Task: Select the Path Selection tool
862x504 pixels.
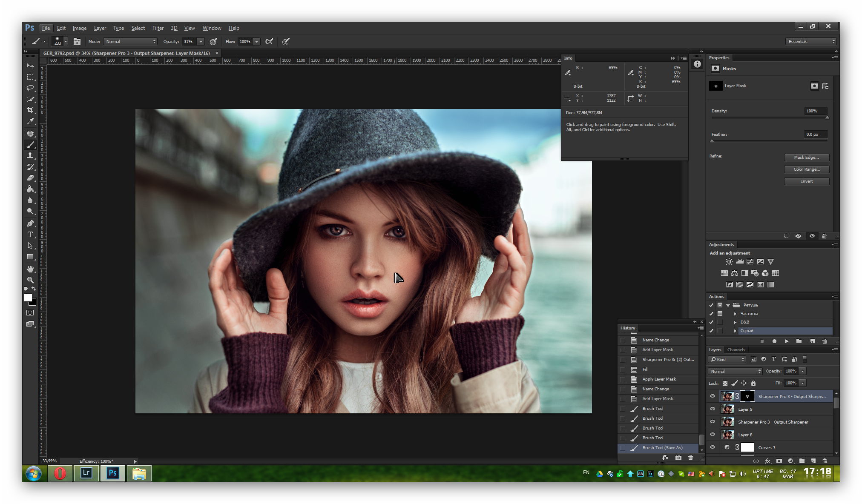Action: pyautogui.click(x=30, y=246)
